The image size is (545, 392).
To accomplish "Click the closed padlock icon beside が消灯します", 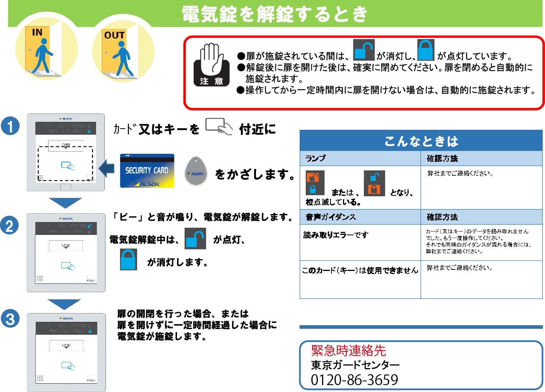I will 128,260.
